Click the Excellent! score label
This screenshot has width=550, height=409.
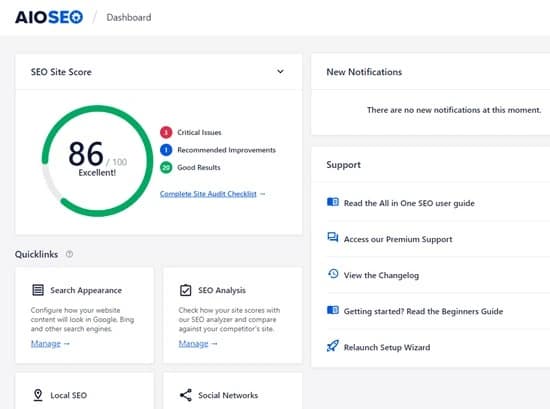click(x=97, y=173)
